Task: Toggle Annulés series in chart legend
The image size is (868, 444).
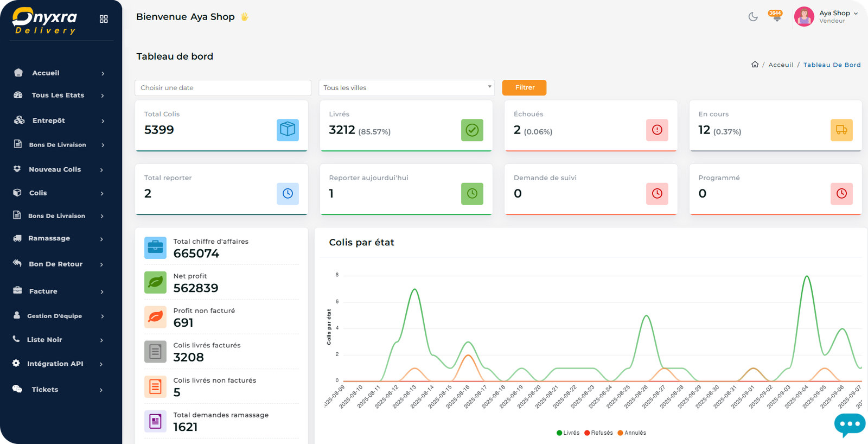Action: [631, 433]
